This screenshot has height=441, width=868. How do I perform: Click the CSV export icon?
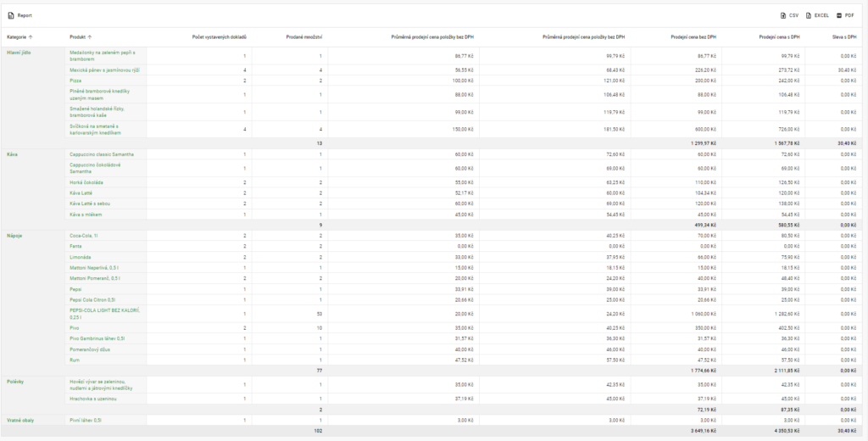point(784,15)
